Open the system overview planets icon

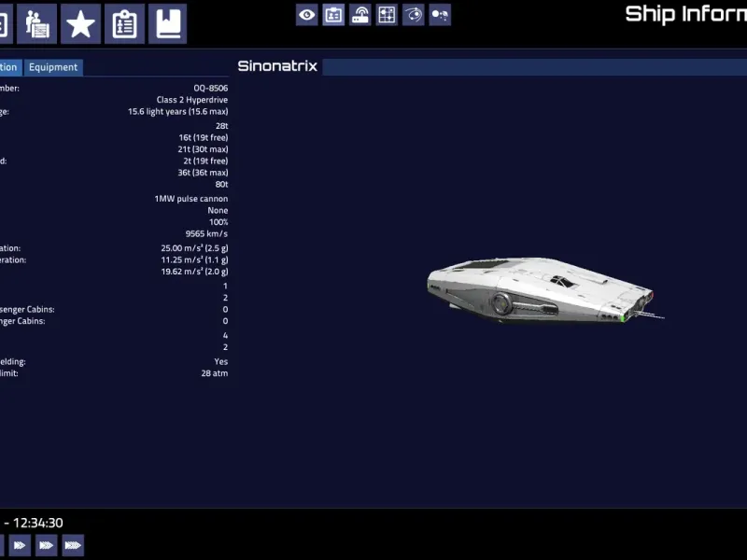click(x=440, y=15)
